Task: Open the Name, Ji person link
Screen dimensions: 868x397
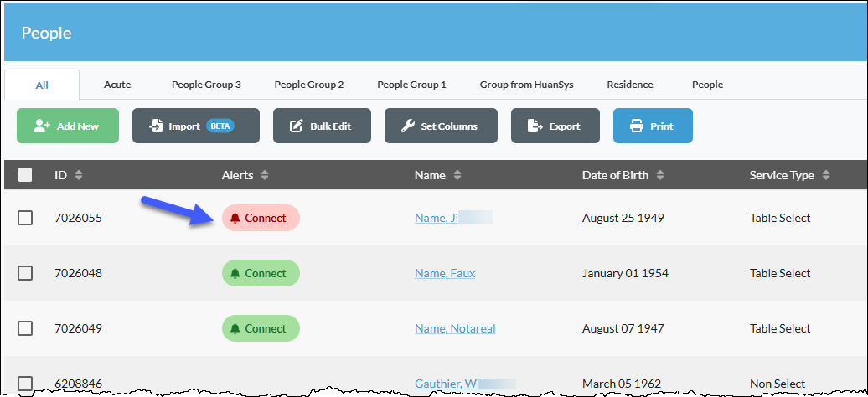Action: pyautogui.click(x=437, y=218)
